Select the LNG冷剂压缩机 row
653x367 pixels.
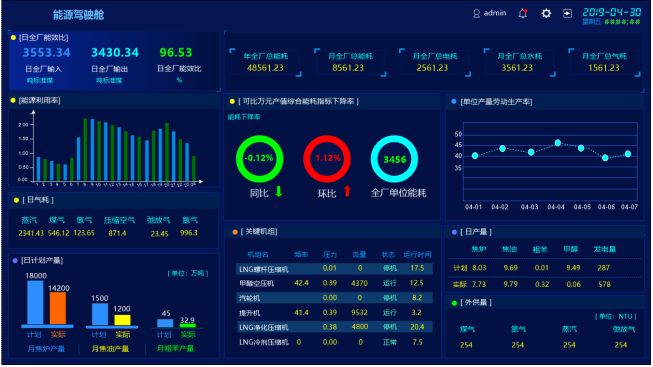pos(334,342)
